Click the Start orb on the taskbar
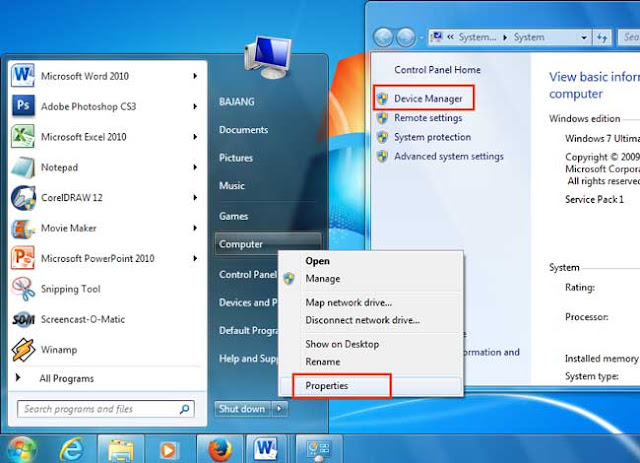 (21, 450)
